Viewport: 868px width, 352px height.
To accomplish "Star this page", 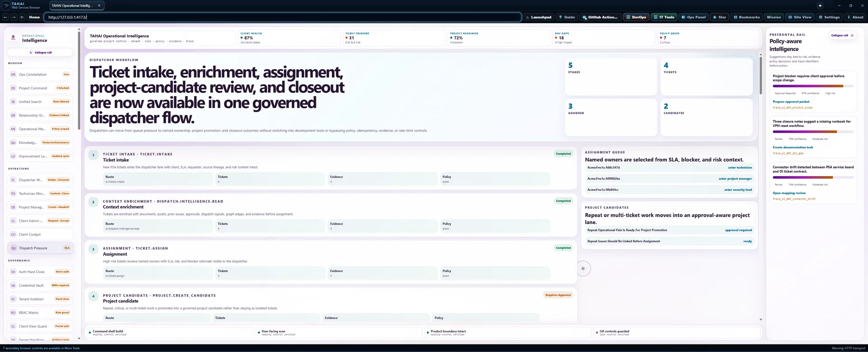I will (719, 17).
